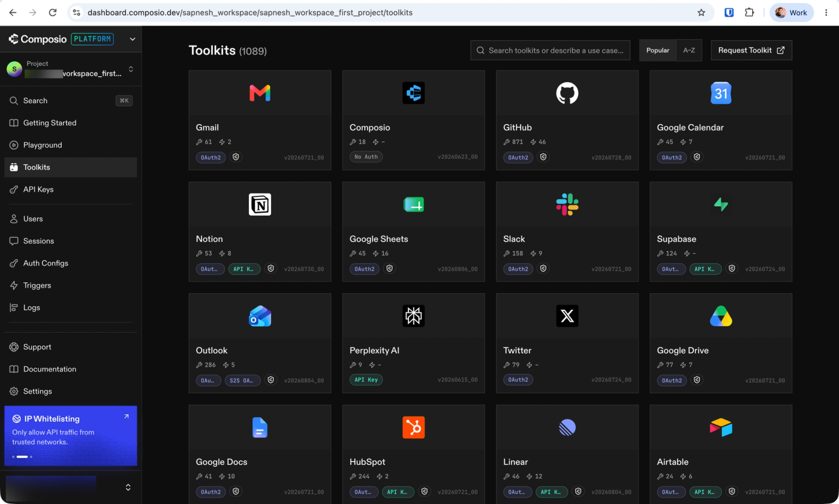This screenshot has width=839, height=504.
Task: Open API Keys page
Action: (70, 189)
